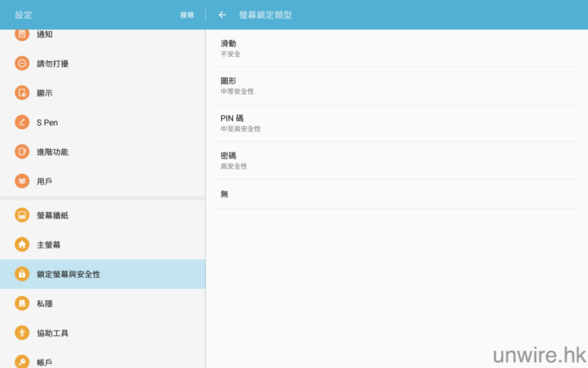Tap the Wallpaper (螢幕牆紙) icon
The height and width of the screenshot is (368, 588).
pos(22,215)
